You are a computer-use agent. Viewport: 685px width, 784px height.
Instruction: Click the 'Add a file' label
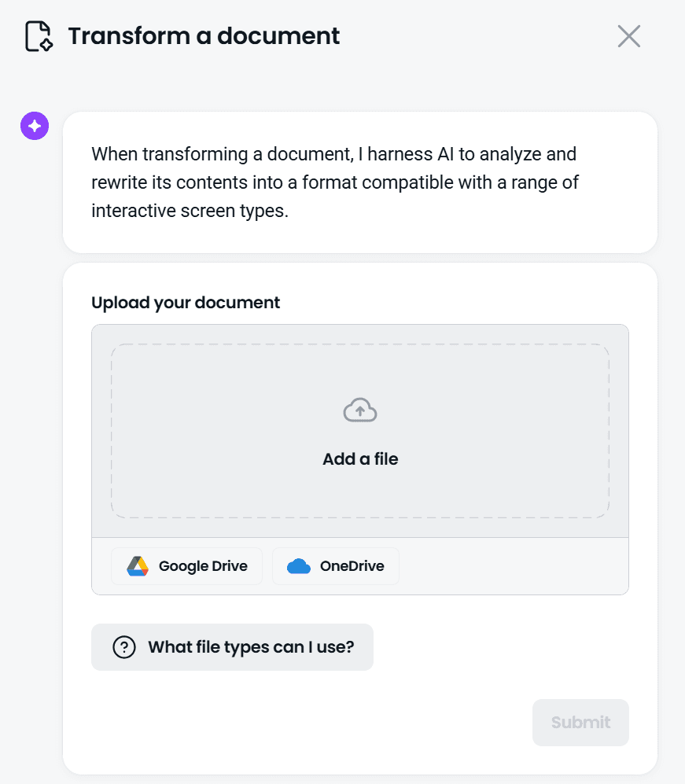coord(360,458)
